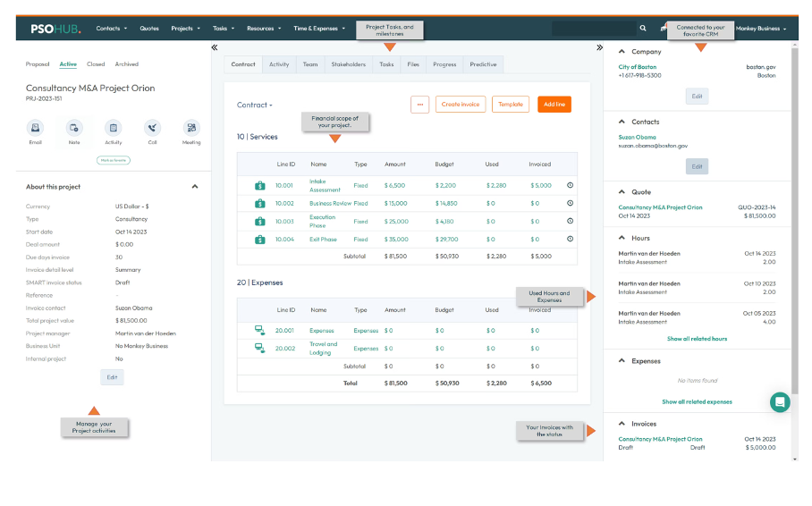Open Suzan Obama contact link
The height and width of the screenshot is (506, 812).
637,138
